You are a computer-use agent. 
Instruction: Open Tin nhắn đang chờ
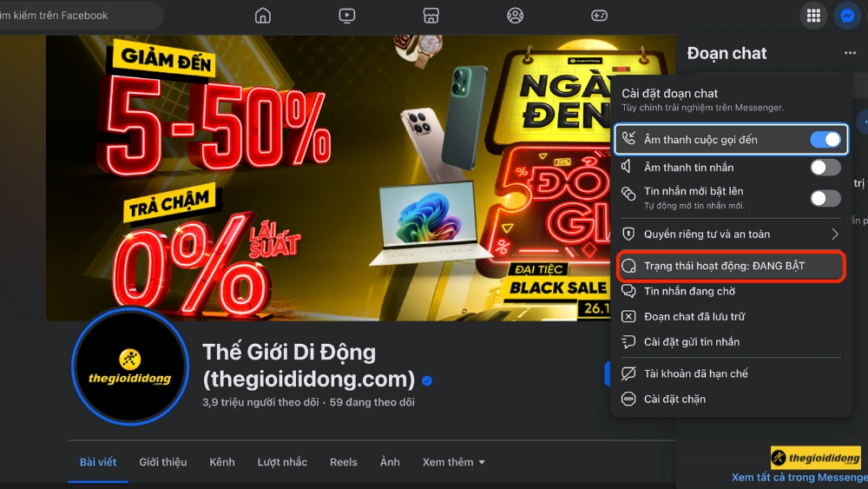point(731,291)
